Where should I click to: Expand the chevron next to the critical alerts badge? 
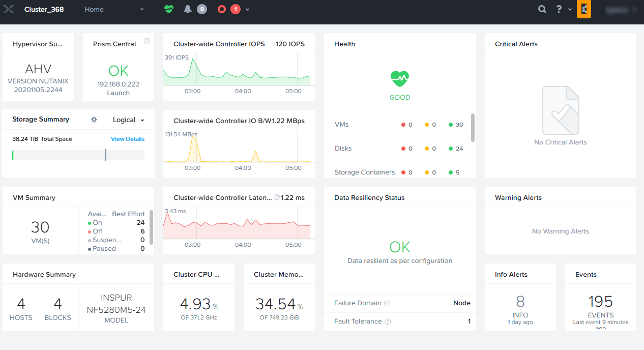click(247, 9)
